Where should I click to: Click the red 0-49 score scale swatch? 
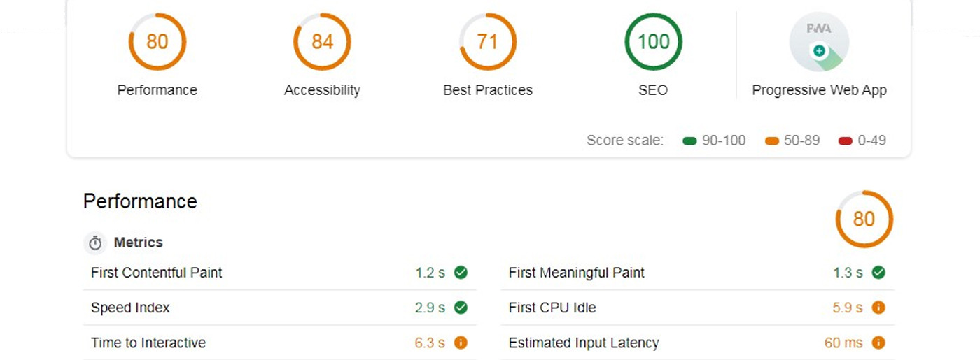[845, 141]
